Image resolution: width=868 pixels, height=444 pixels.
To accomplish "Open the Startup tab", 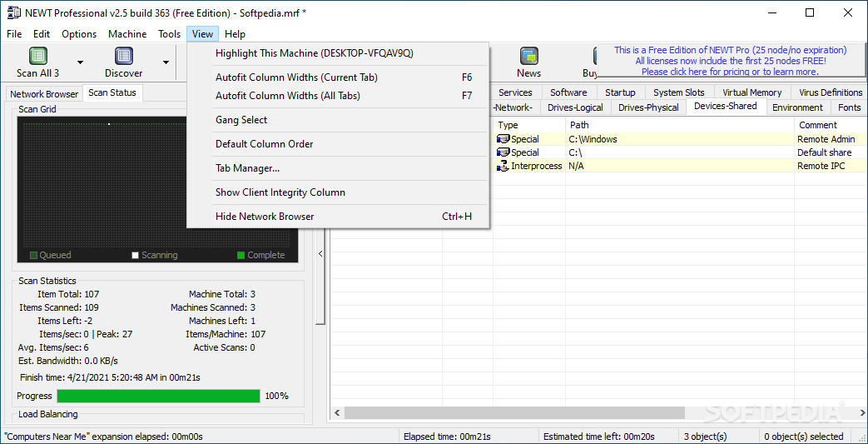I will [620, 92].
